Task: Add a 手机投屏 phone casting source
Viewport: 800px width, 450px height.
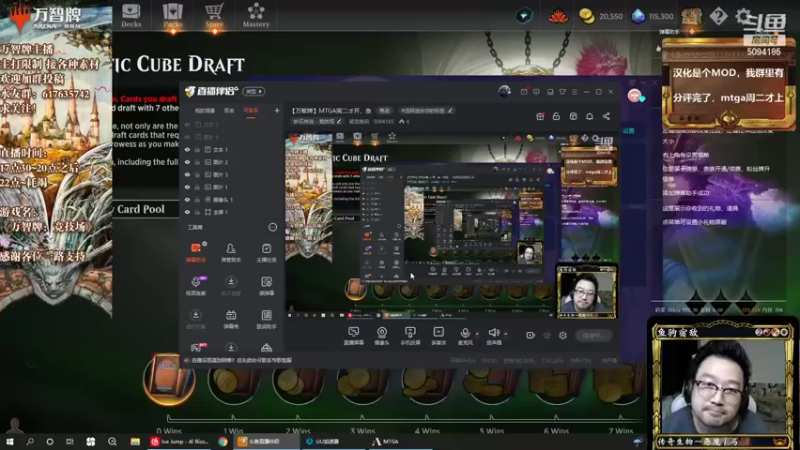Action: coord(410,336)
